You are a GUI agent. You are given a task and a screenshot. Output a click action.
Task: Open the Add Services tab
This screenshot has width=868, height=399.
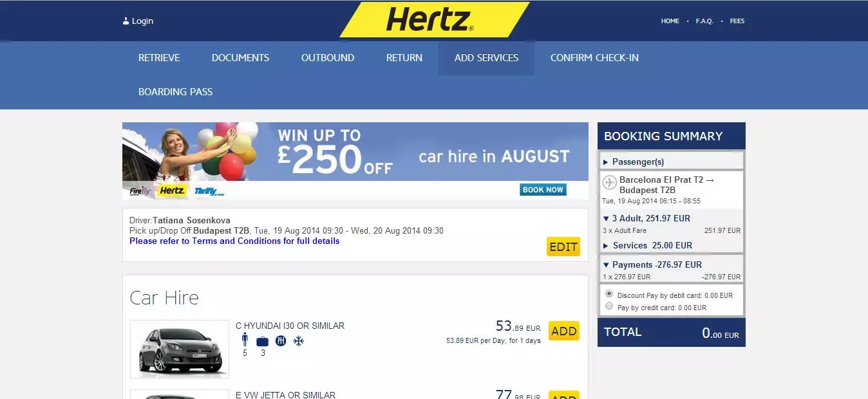coord(486,58)
